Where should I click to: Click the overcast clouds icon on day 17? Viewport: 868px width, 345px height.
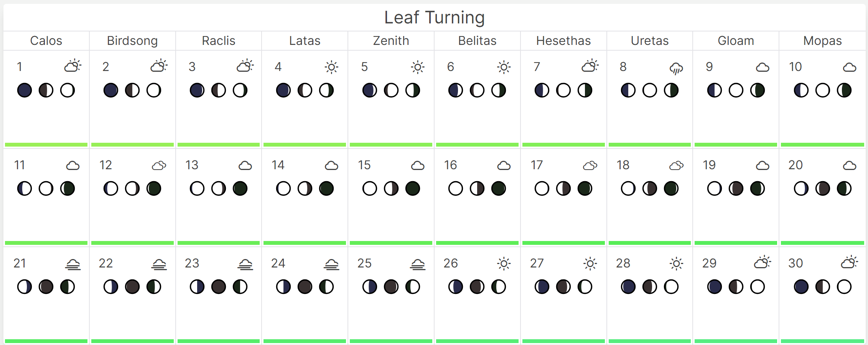[590, 165]
